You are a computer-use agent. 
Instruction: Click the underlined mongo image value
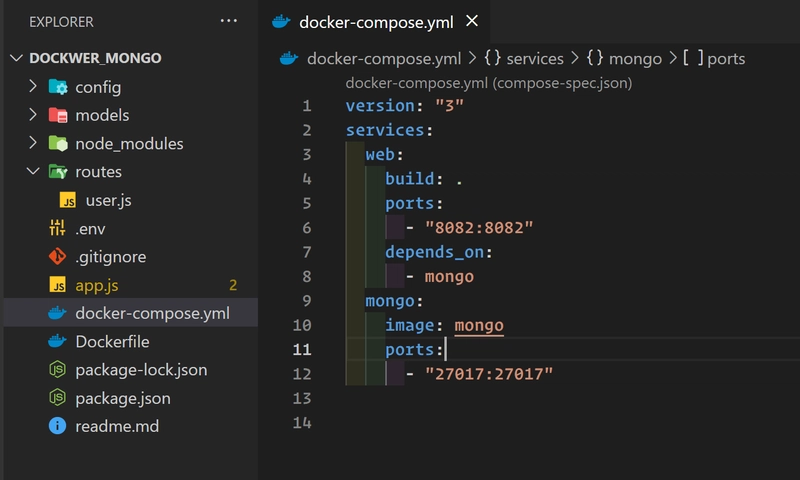pyautogui.click(x=479, y=325)
